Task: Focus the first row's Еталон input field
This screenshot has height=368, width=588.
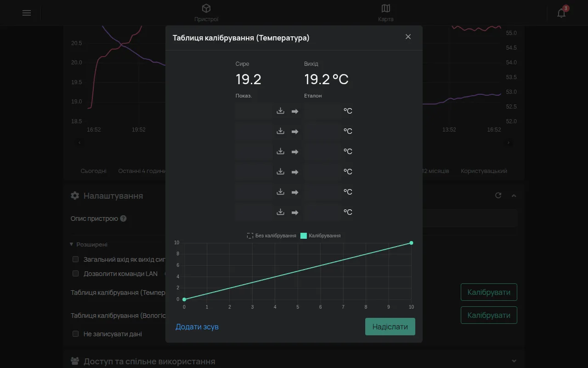Action: (322, 111)
